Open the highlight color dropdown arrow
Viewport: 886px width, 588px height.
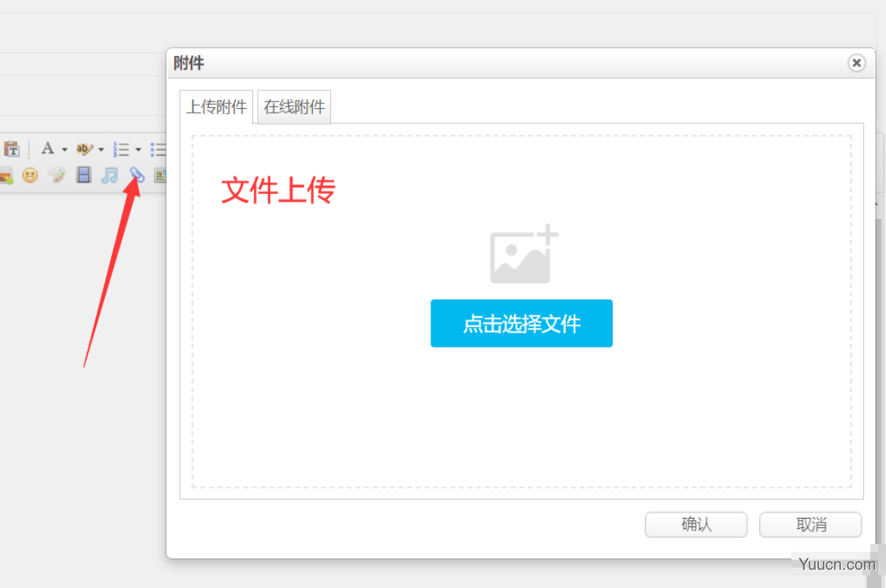[x=101, y=150]
